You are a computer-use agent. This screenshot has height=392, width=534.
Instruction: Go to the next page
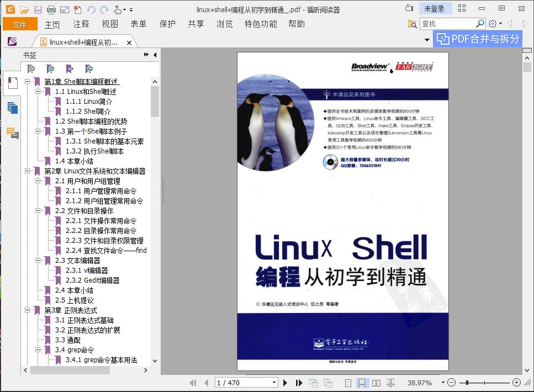click(285, 383)
